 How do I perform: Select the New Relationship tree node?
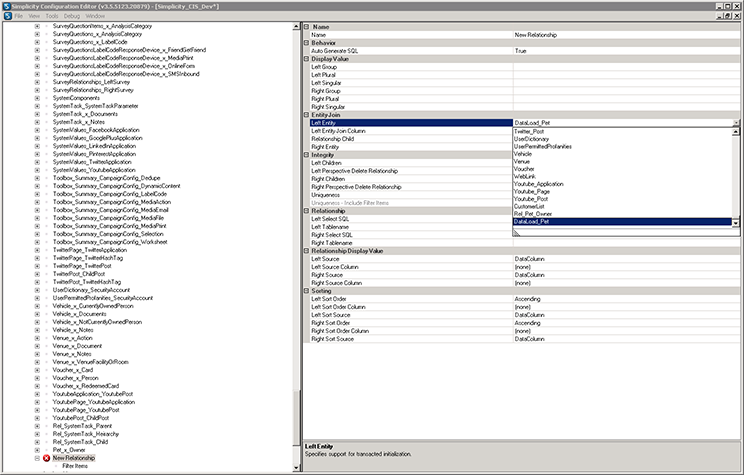pos(74,458)
